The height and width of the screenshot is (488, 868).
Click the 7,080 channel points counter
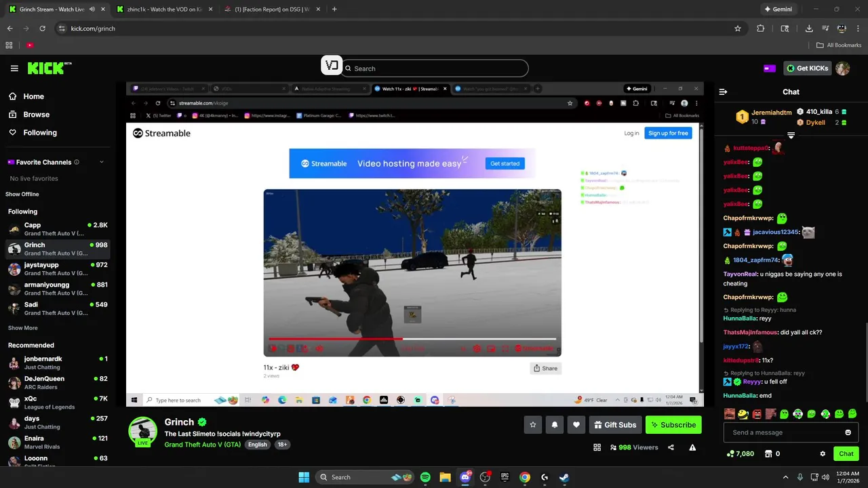click(740, 454)
